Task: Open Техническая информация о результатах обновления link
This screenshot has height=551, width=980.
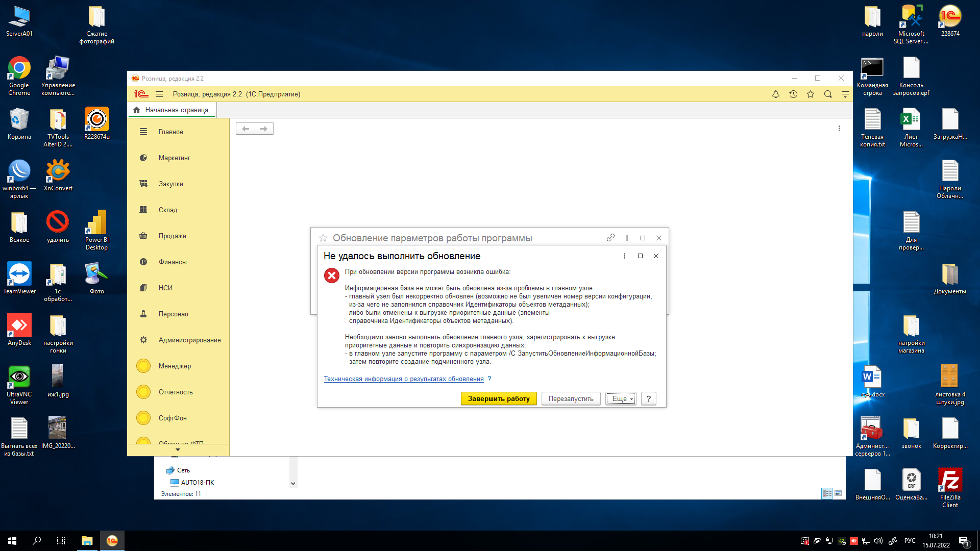Action: click(403, 379)
